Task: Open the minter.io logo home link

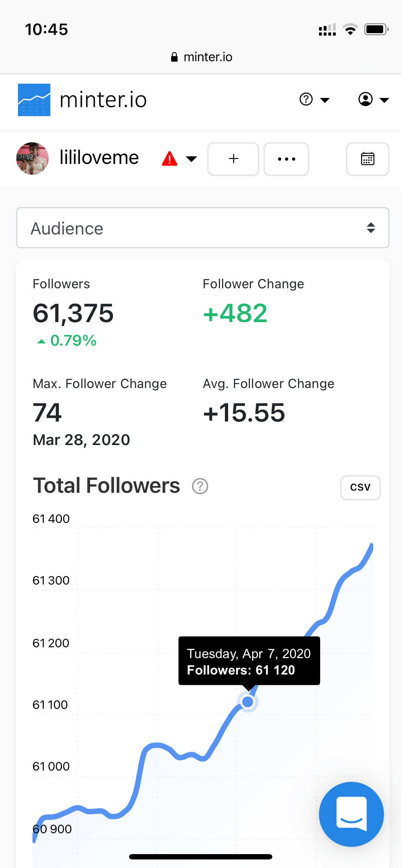Action: coord(82,100)
